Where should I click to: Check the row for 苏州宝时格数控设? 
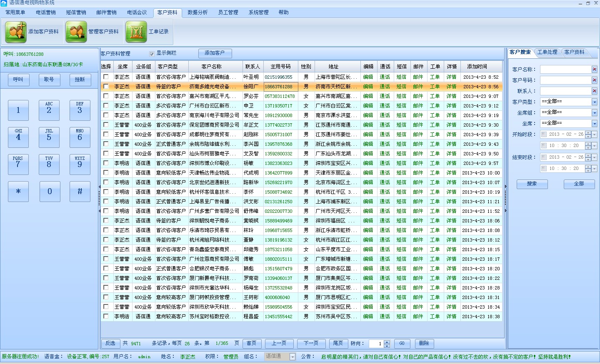click(x=106, y=316)
